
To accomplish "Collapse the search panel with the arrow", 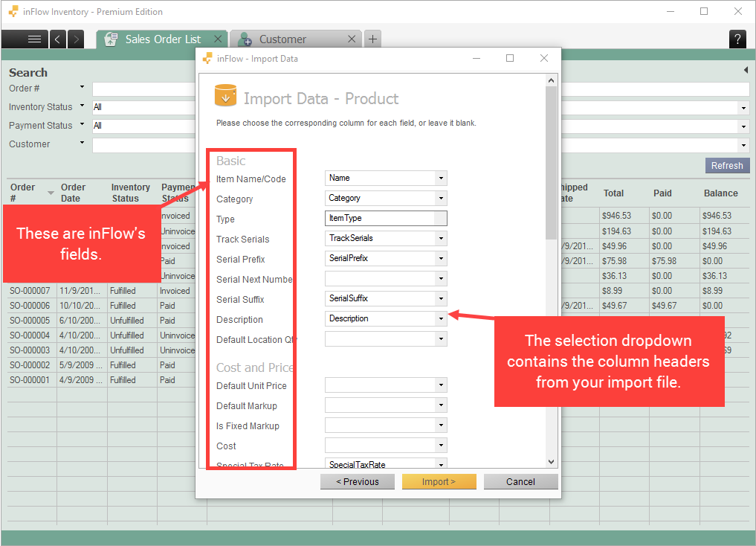I will (x=746, y=71).
